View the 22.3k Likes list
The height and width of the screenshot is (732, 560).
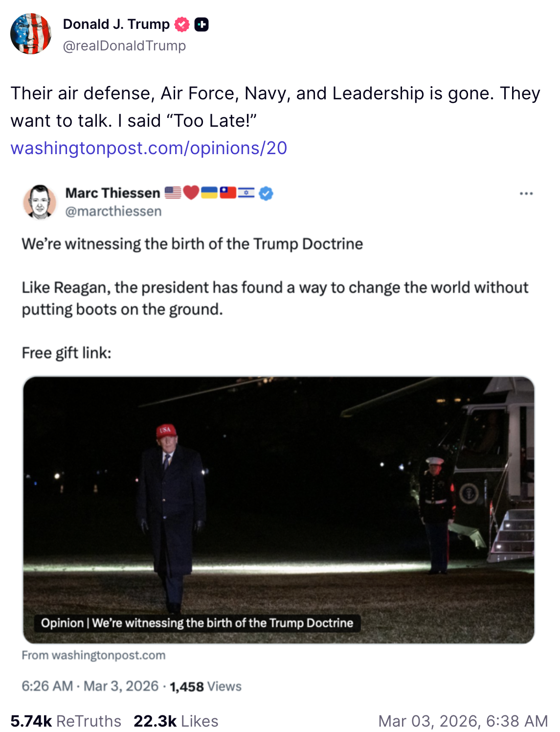click(x=176, y=721)
